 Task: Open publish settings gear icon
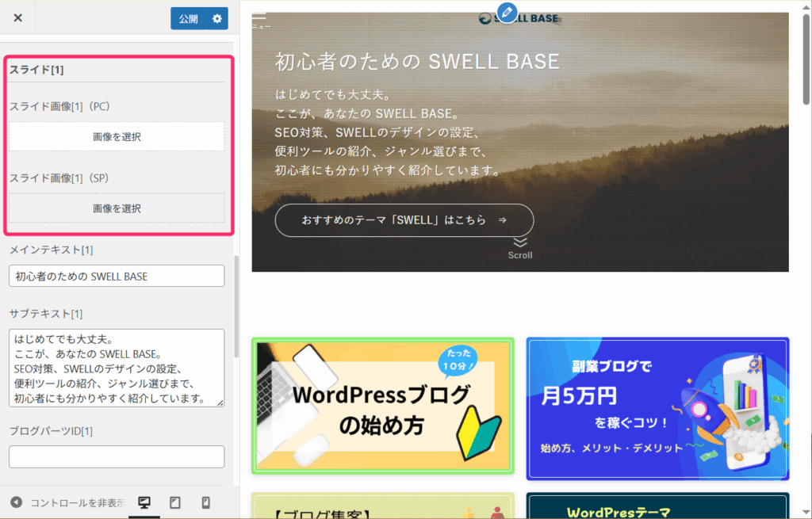pyautogui.click(x=217, y=19)
